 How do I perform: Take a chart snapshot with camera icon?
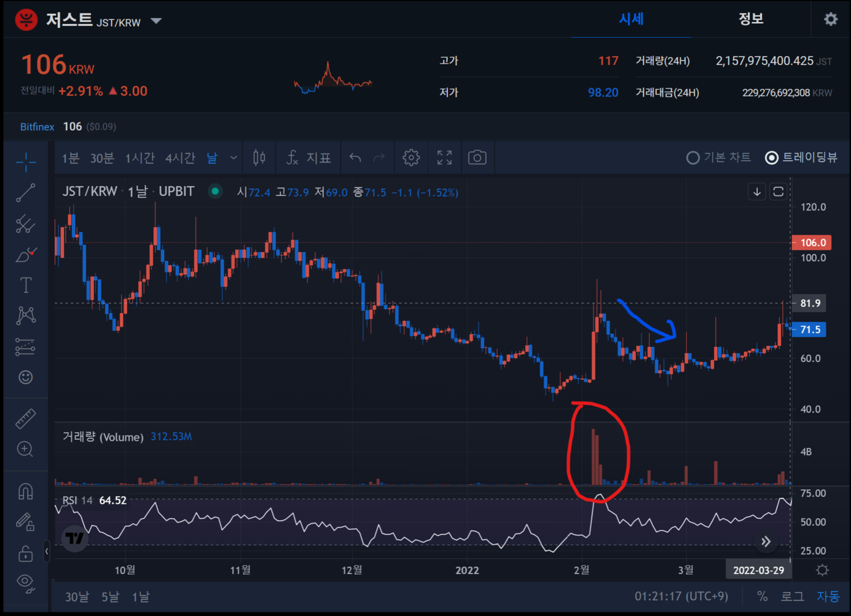point(477,157)
